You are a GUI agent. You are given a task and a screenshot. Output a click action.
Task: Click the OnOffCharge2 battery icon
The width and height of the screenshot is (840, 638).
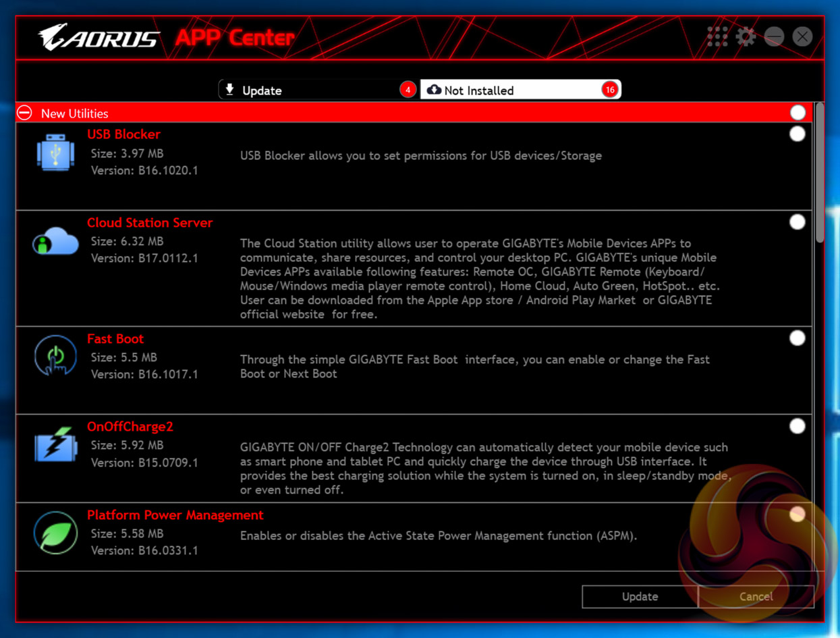(56, 444)
